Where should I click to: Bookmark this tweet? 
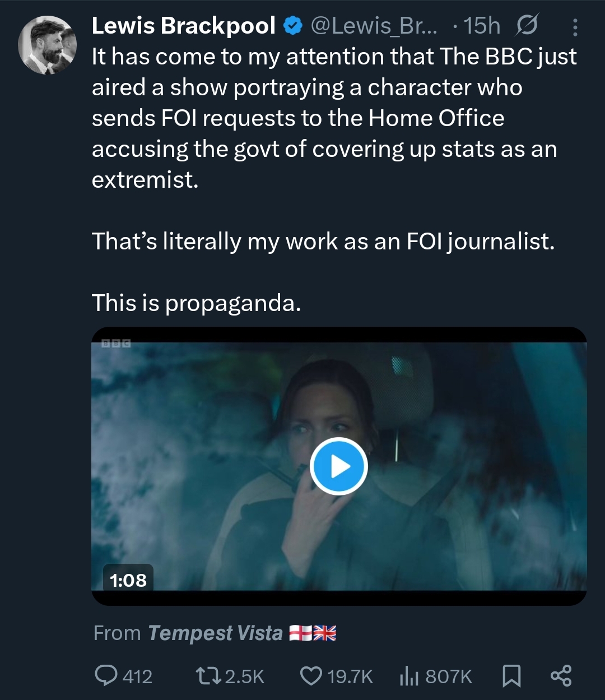point(511,676)
